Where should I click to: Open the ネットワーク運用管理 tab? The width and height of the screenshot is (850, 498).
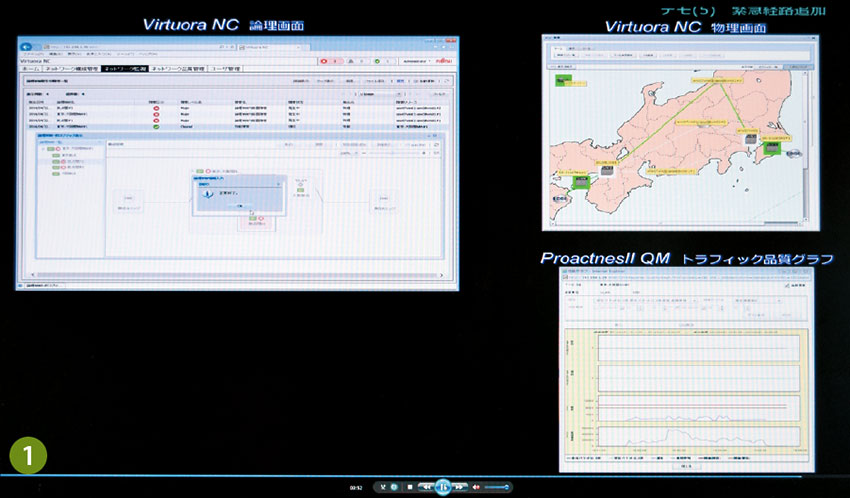178,69
